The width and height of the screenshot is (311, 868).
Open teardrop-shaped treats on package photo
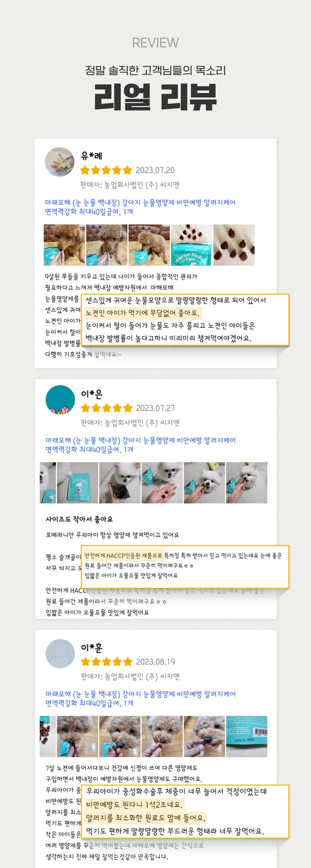coord(191,245)
